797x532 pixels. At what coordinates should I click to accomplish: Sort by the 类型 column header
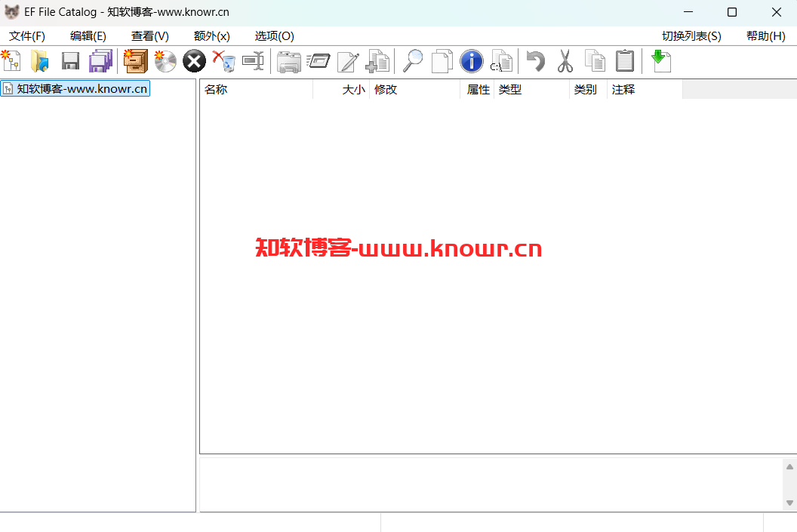(531, 90)
